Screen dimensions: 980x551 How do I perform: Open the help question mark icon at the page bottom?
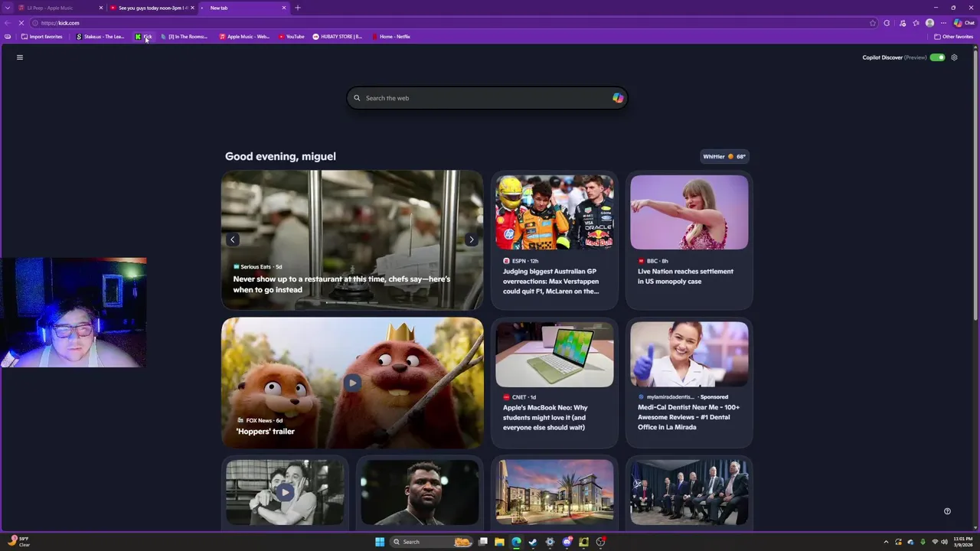tap(947, 511)
